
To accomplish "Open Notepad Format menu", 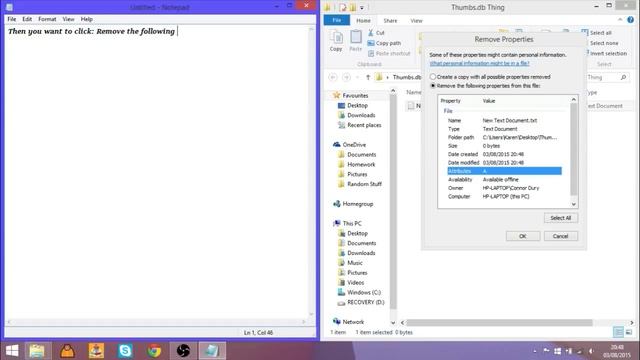I will (x=47, y=19).
